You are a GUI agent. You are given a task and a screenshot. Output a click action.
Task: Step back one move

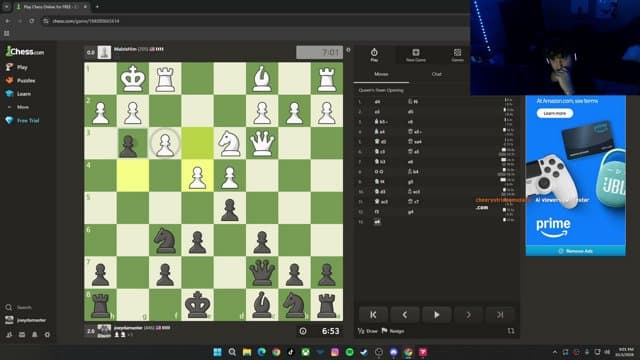pyautogui.click(x=404, y=315)
